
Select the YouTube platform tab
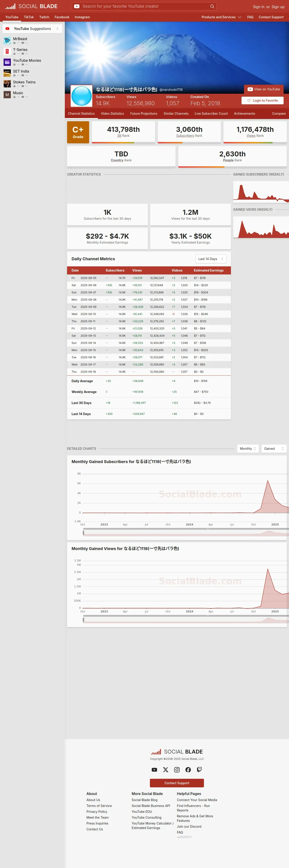[x=12, y=17]
